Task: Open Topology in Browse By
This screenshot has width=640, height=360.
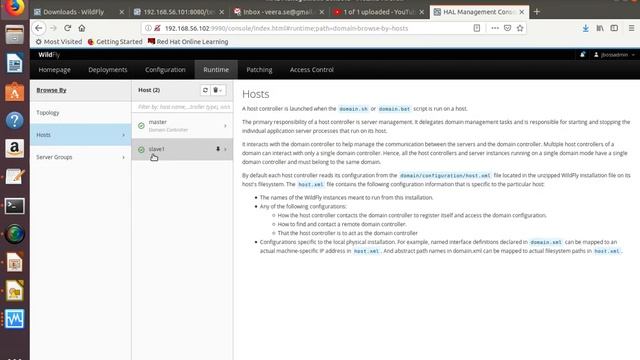Action: 80,113
